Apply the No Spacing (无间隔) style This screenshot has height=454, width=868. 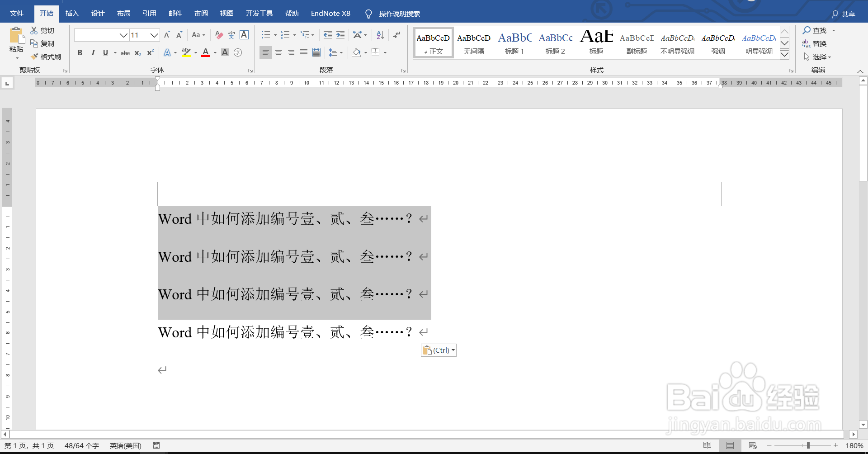pos(474,43)
